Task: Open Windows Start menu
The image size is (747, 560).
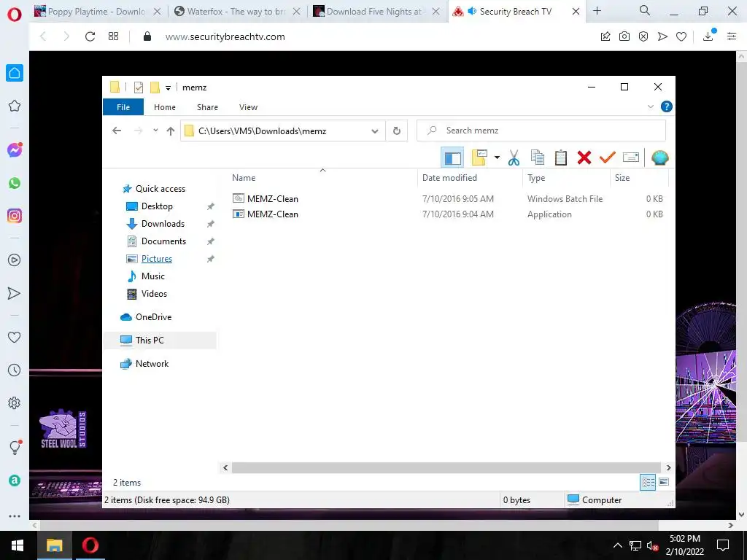Action: tap(18, 545)
